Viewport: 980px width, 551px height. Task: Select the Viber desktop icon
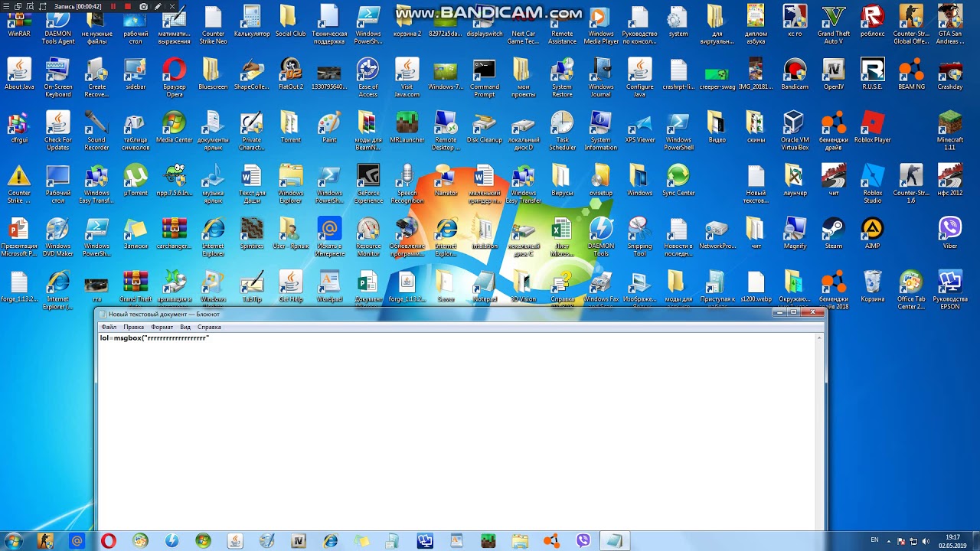click(950, 233)
